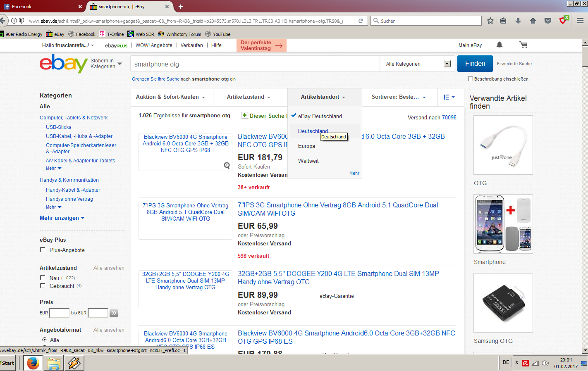The width and height of the screenshot is (588, 371).
Task: Select Europa in Artikelstandort menu
Action: [306, 146]
